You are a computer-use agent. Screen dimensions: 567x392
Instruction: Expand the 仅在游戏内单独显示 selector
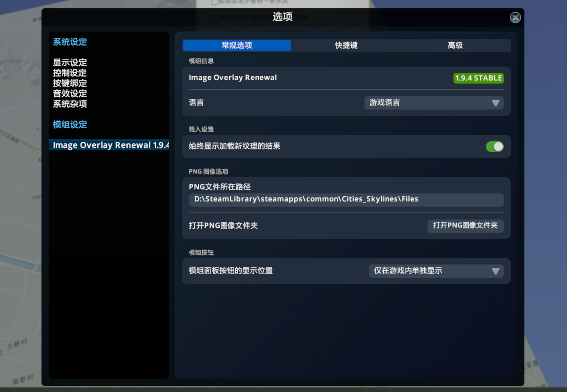[437, 271]
